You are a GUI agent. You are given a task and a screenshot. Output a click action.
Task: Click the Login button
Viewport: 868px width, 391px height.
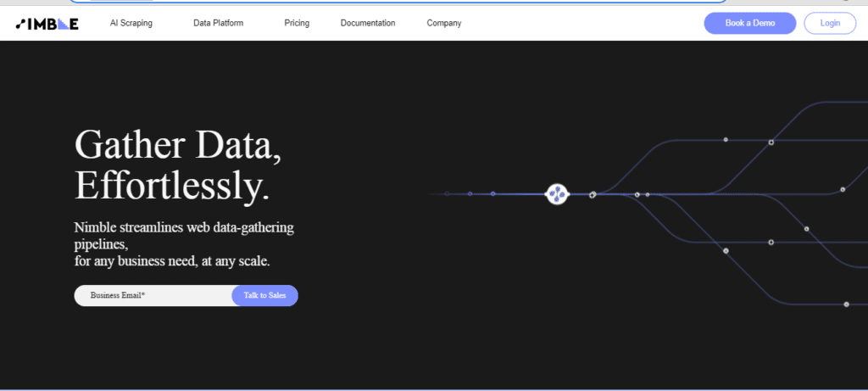click(830, 23)
